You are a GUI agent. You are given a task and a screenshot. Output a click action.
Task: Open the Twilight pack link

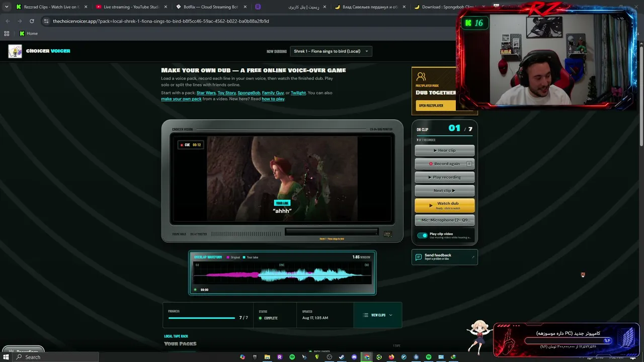pos(298,93)
